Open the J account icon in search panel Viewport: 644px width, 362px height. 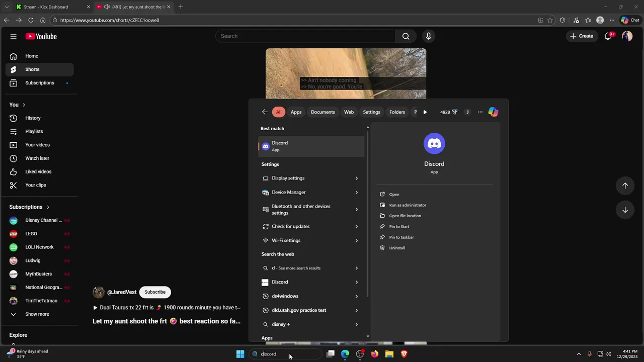pos(467,112)
